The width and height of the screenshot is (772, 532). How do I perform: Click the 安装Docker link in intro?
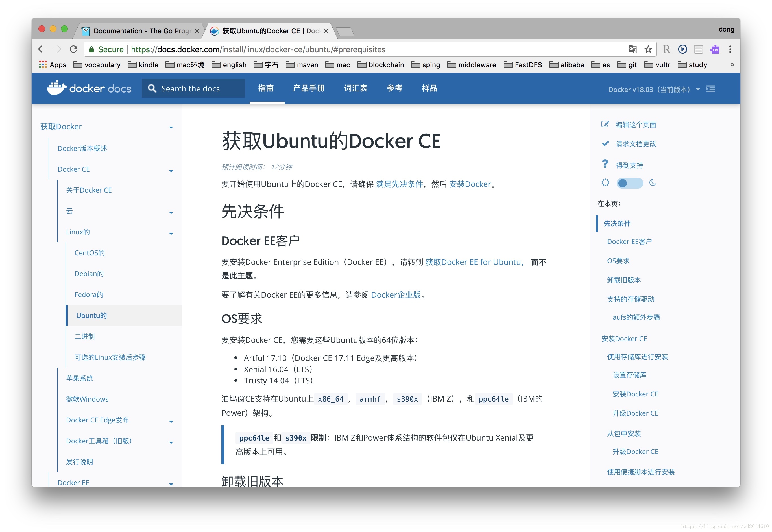[x=470, y=184]
